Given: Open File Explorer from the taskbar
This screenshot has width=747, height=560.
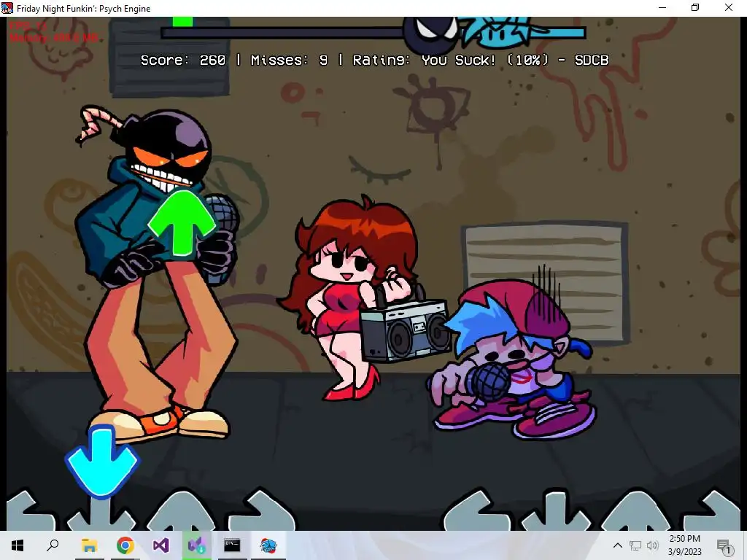Looking at the screenshot, I should pyautogui.click(x=89, y=545).
